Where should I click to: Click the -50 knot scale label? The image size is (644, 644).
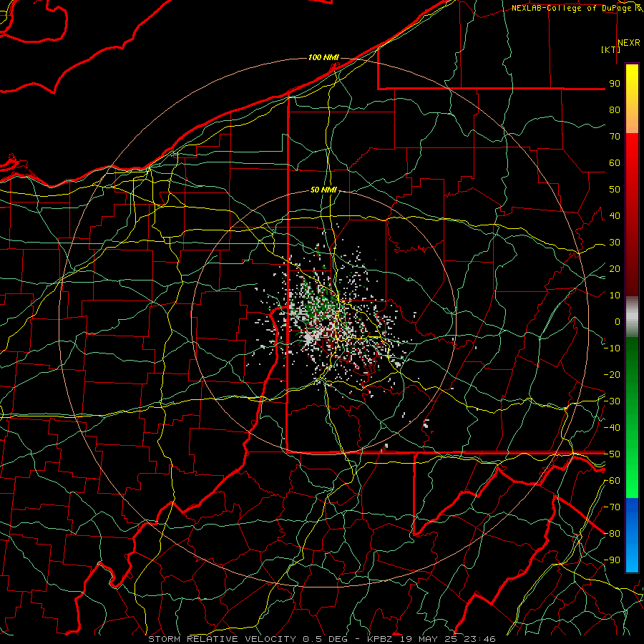click(612, 454)
